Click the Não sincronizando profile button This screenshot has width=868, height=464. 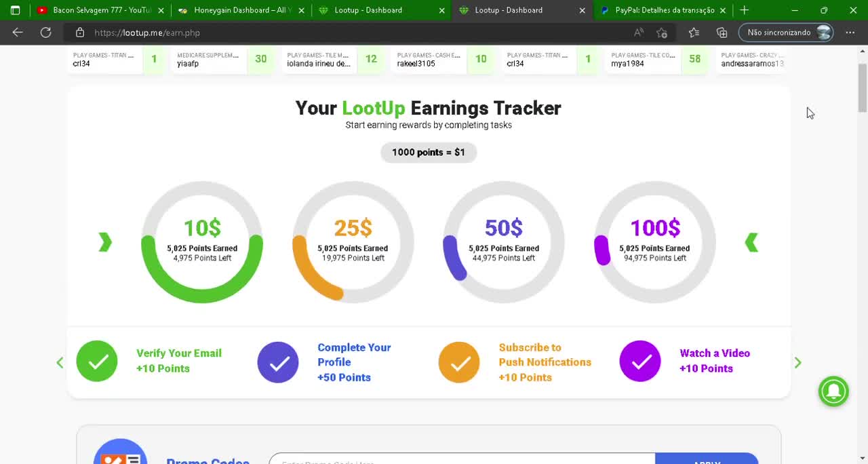(786, 33)
